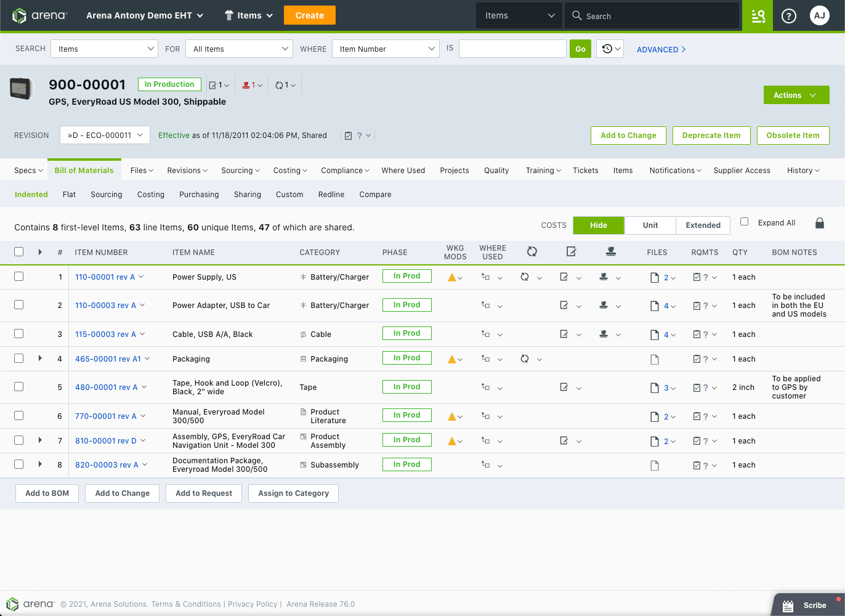This screenshot has width=845, height=616.
Task: Click the lock icon beside Expand All
Action: [820, 223]
